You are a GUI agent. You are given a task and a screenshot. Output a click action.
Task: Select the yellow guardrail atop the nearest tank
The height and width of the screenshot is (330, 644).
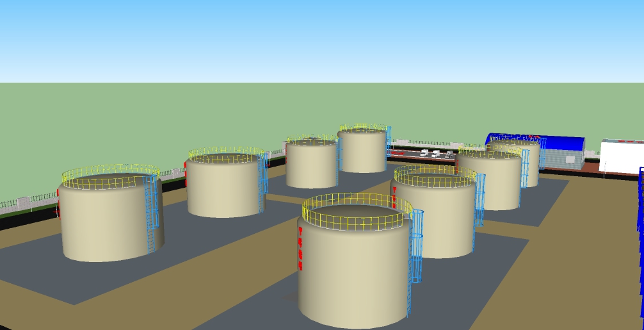(357, 211)
